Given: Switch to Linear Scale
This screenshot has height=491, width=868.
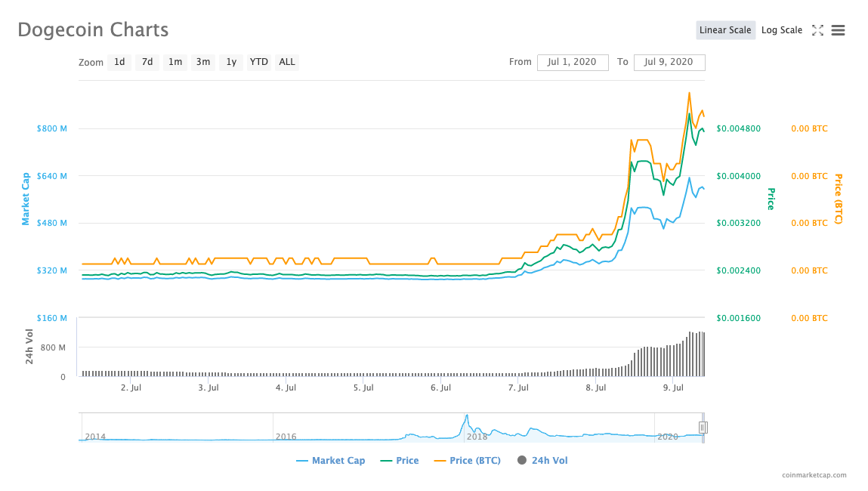Looking at the screenshot, I should [725, 30].
